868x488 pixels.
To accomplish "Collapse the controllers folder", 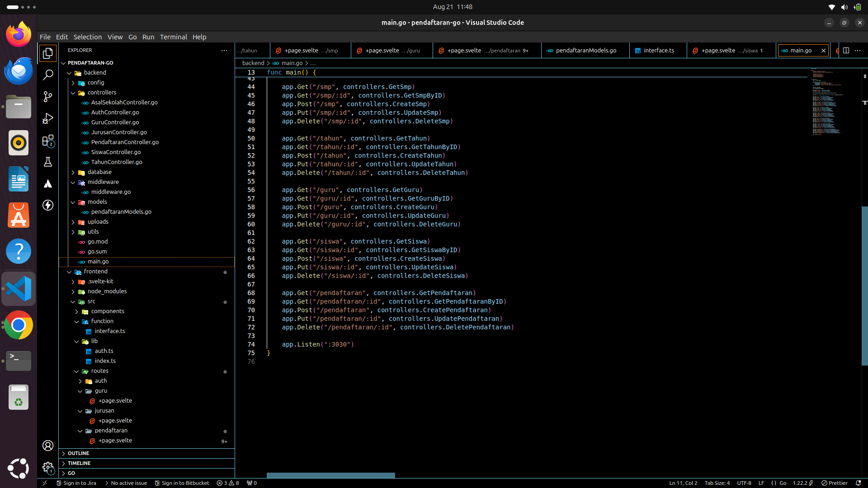I will click(x=102, y=93).
